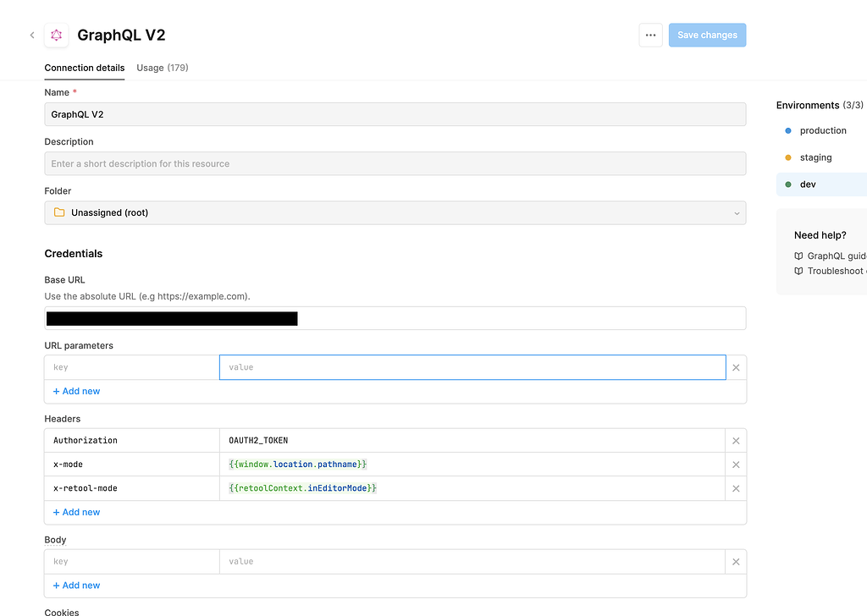Select the staging environment

(815, 158)
